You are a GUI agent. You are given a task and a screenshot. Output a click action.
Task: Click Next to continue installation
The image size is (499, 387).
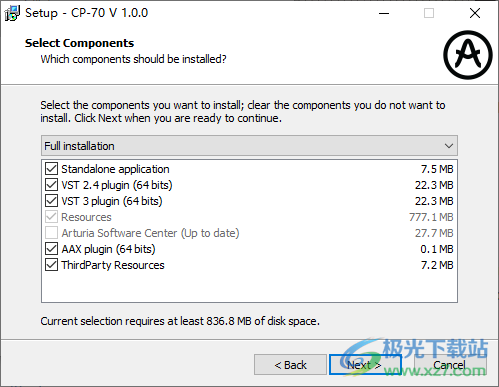coord(365,365)
